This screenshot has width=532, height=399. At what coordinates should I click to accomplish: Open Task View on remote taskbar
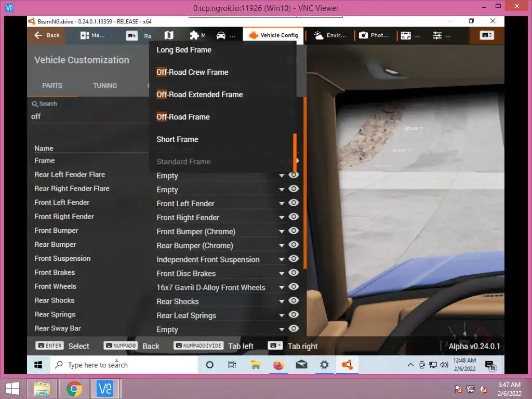[232, 365]
